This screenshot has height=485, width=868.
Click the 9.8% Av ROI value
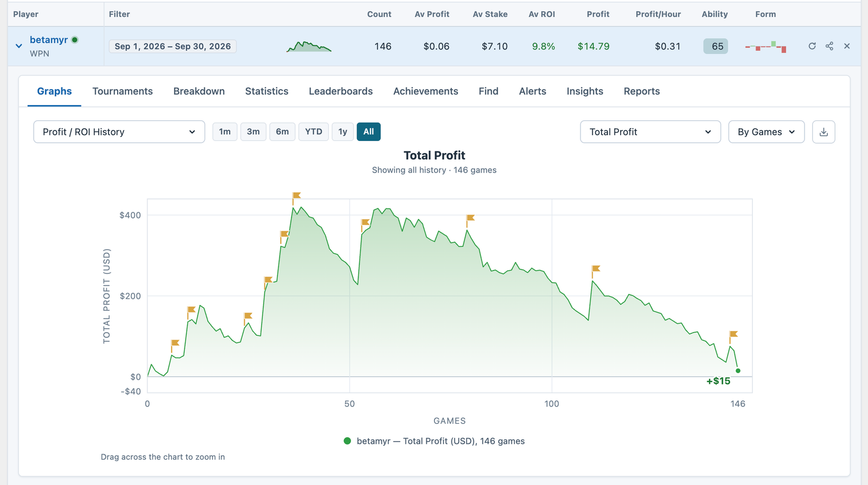pos(544,46)
